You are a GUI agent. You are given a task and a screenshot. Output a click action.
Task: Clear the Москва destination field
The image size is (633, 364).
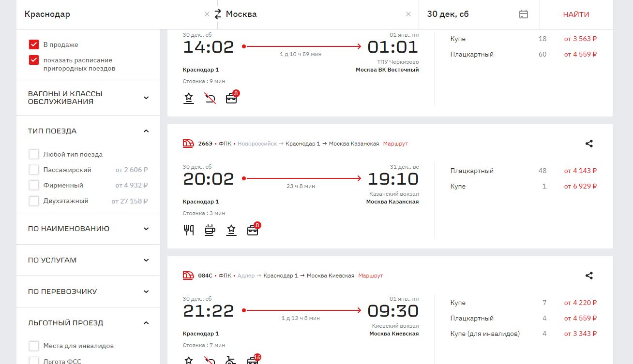click(408, 14)
